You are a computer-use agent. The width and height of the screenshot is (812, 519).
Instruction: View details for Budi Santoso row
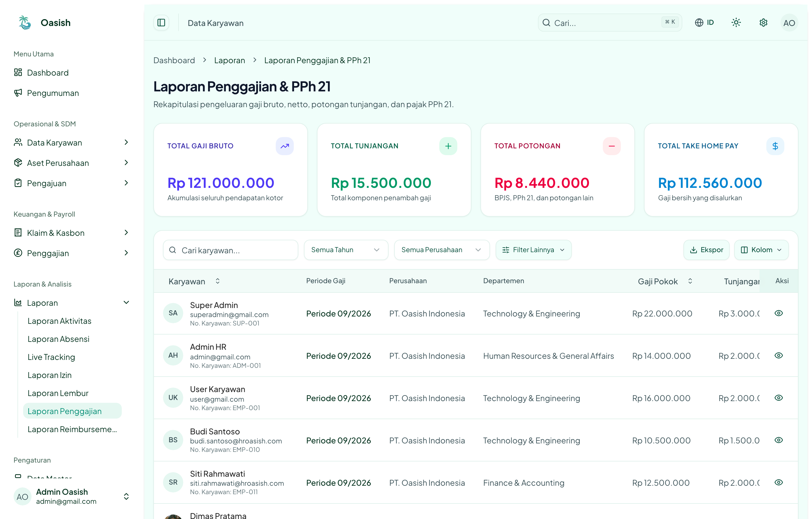click(779, 440)
